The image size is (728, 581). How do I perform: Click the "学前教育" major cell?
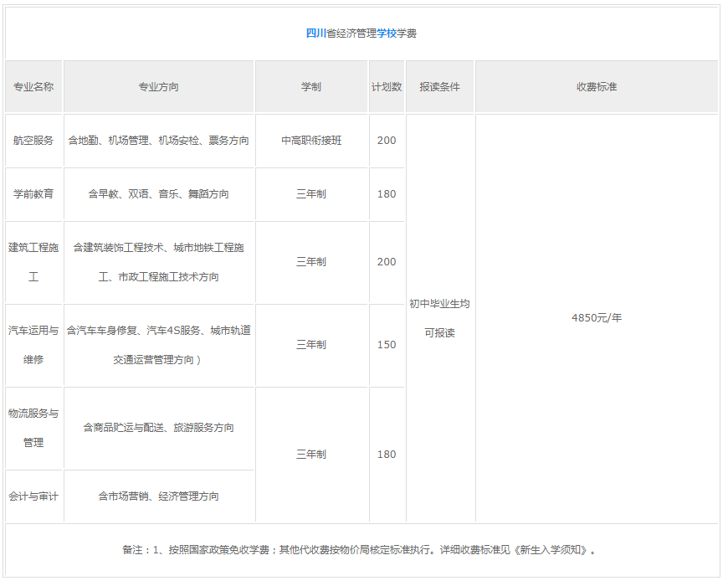(33, 194)
